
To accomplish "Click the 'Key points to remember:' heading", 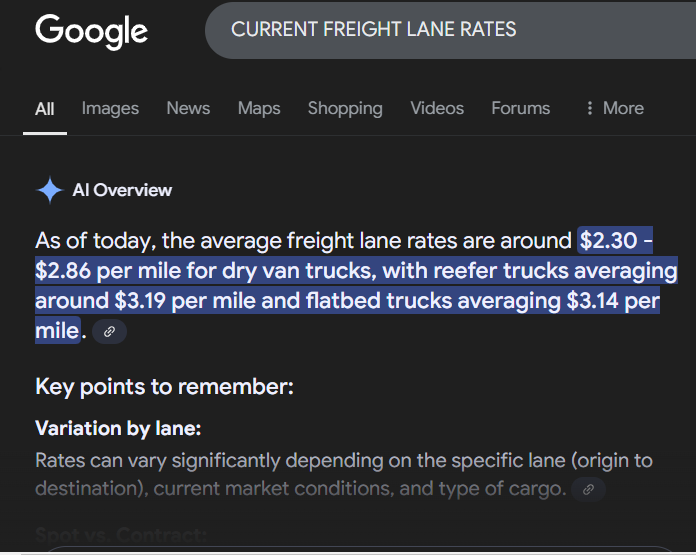I will click(164, 387).
